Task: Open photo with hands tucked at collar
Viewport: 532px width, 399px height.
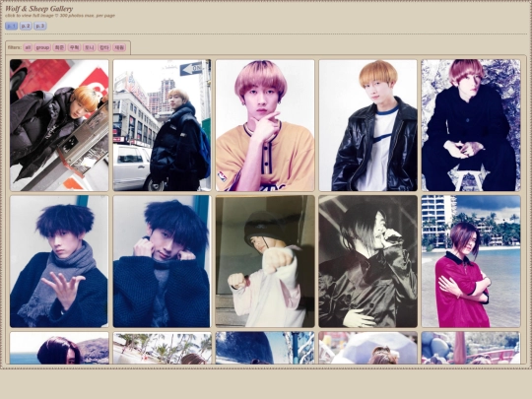Action: 162,261
